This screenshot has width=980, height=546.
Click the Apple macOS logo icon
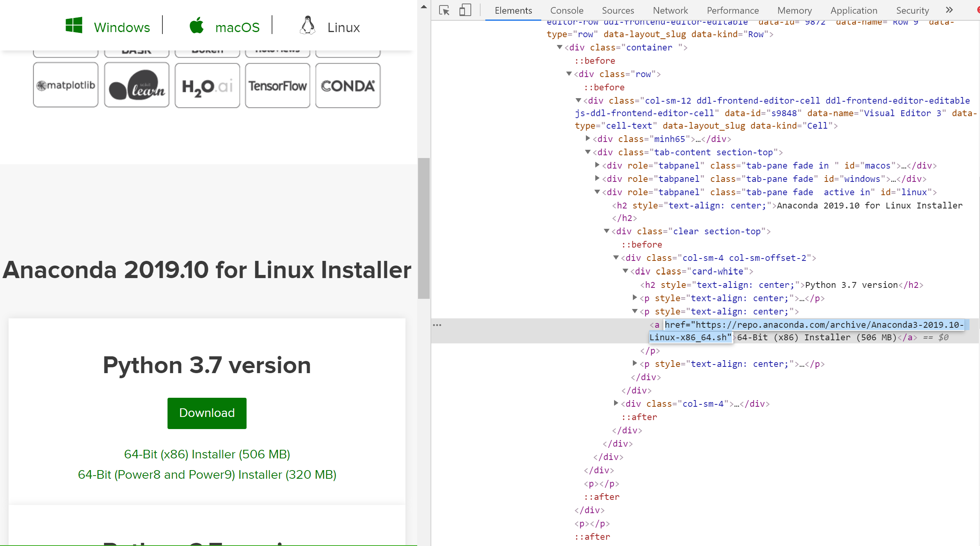coord(197,25)
